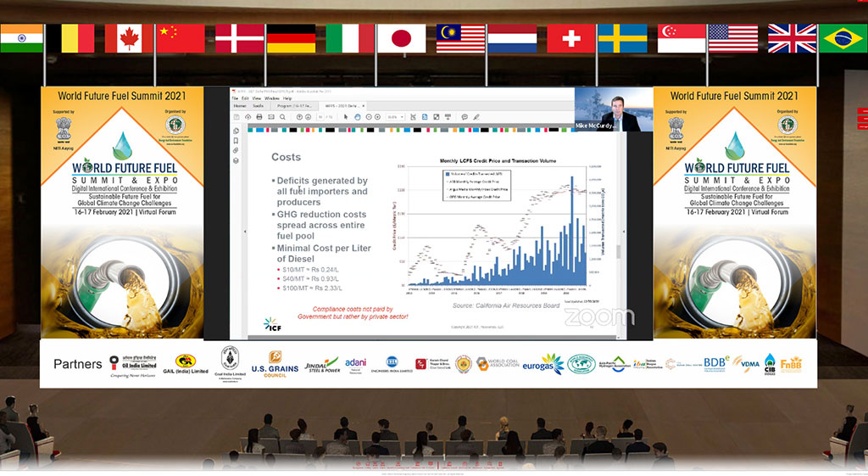Click the adani partner logo
The image size is (868, 476).
[x=355, y=365]
